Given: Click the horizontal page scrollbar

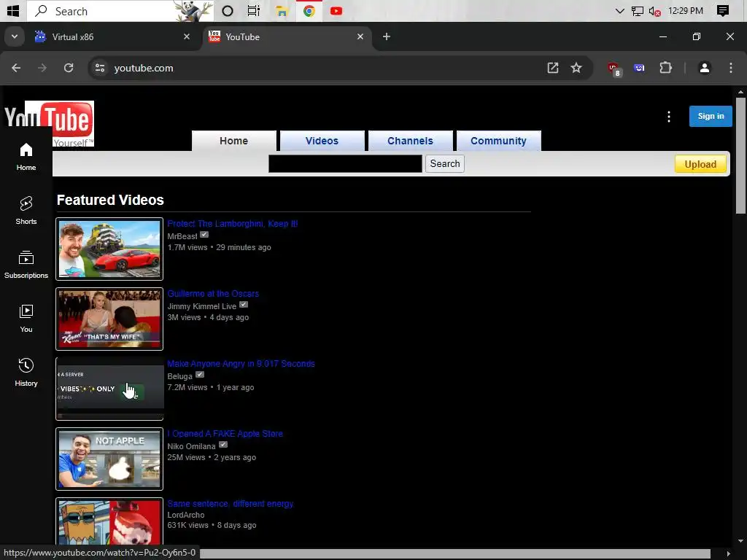Looking at the screenshot, I should (455, 553).
